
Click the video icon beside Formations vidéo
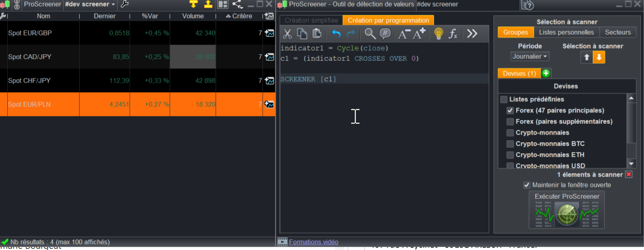point(283,242)
